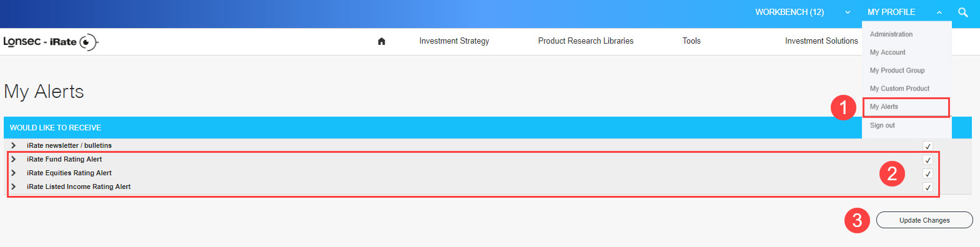Open Investment Strategy navigation item
This screenshot has width=980, height=247.
[454, 41]
